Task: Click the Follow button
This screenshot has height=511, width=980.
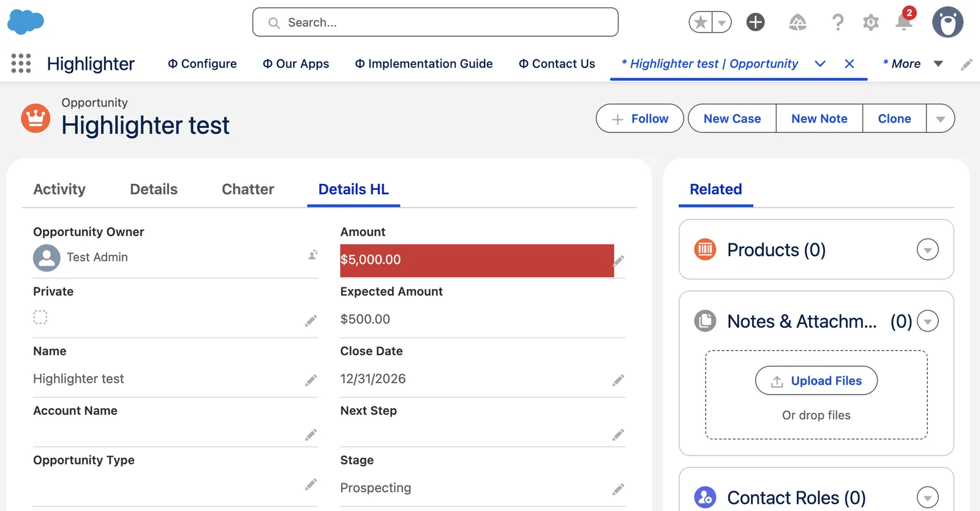Action: pyautogui.click(x=639, y=119)
